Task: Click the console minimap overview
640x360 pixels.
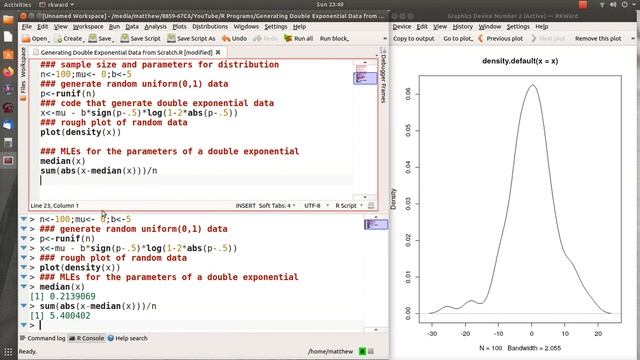Action: coord(376,224)
